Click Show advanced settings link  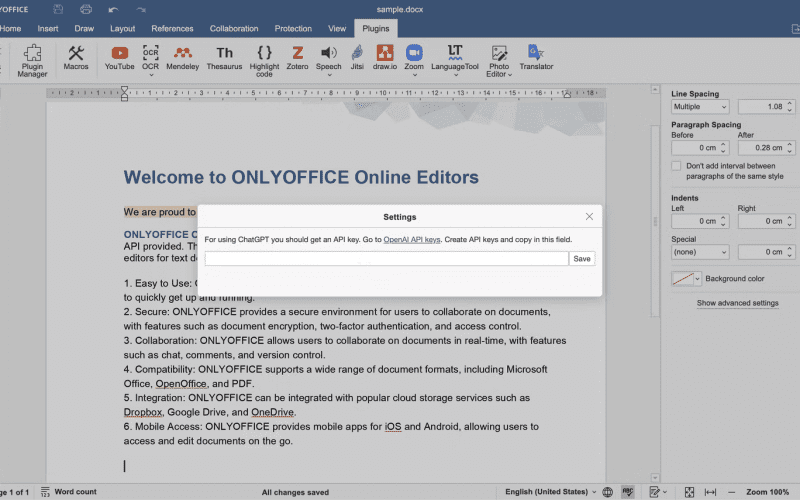tap(738, 303)
